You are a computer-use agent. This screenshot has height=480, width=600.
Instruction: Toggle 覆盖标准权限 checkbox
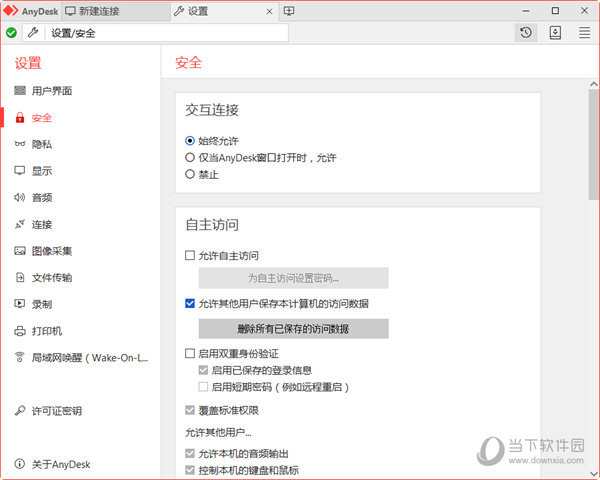[190, 410]
